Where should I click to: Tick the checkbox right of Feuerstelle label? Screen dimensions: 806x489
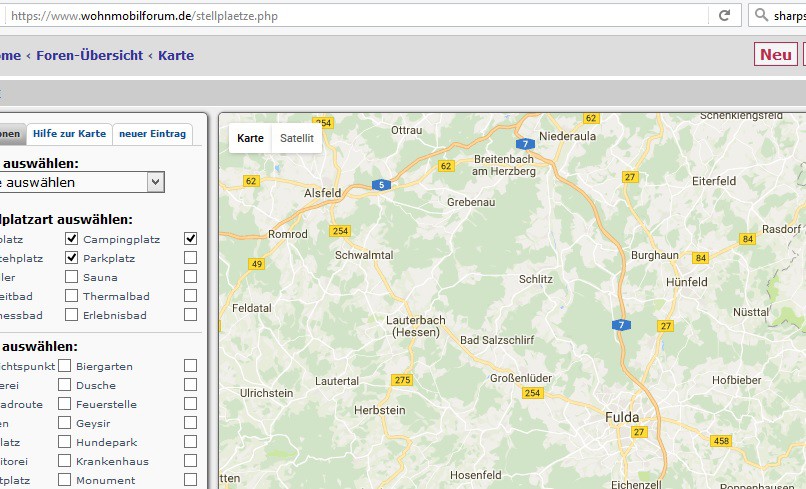point(191,404)
